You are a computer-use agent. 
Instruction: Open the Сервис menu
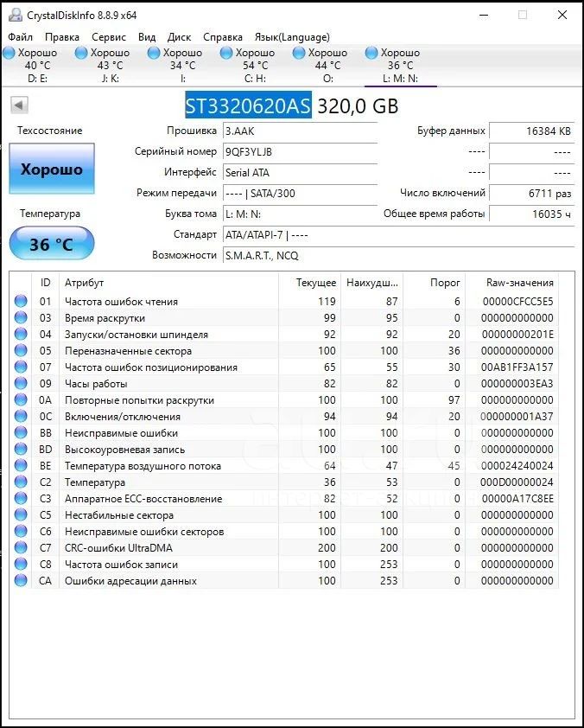click(x=109, y=37)
